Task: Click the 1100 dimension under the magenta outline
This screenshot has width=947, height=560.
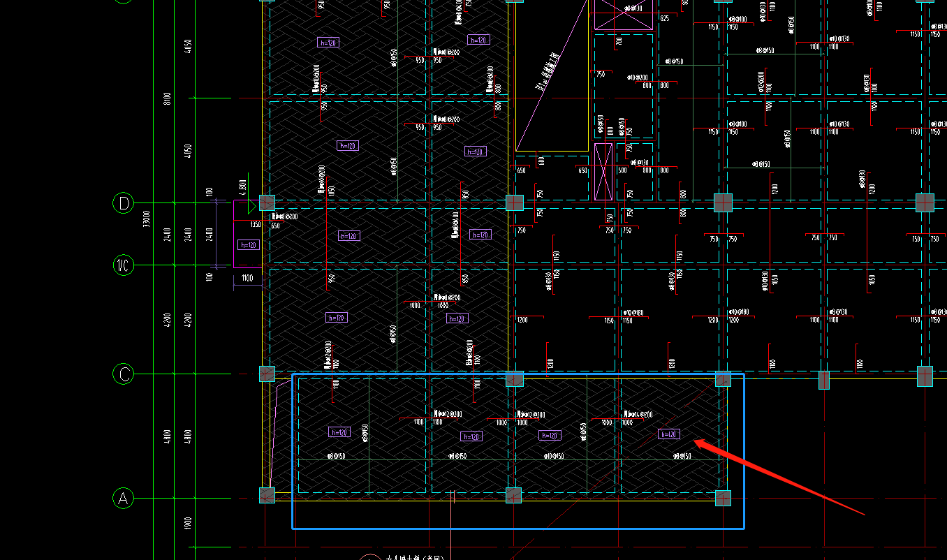Action: (x=247, y=279)
